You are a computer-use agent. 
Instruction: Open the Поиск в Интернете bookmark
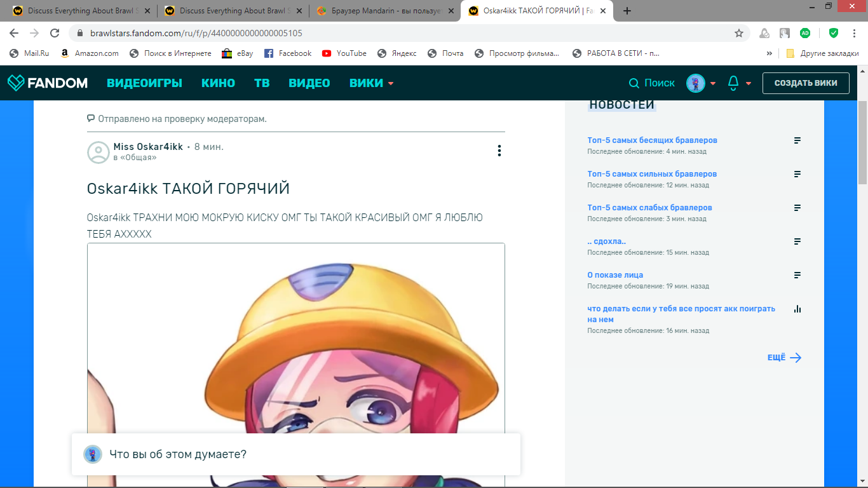[170, 53]
